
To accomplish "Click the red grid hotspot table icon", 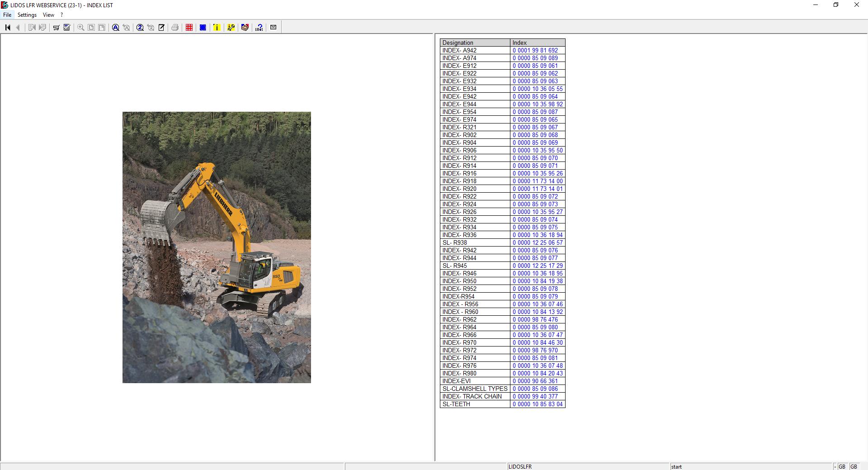I will pyautogui.click(x=189, y=27).
